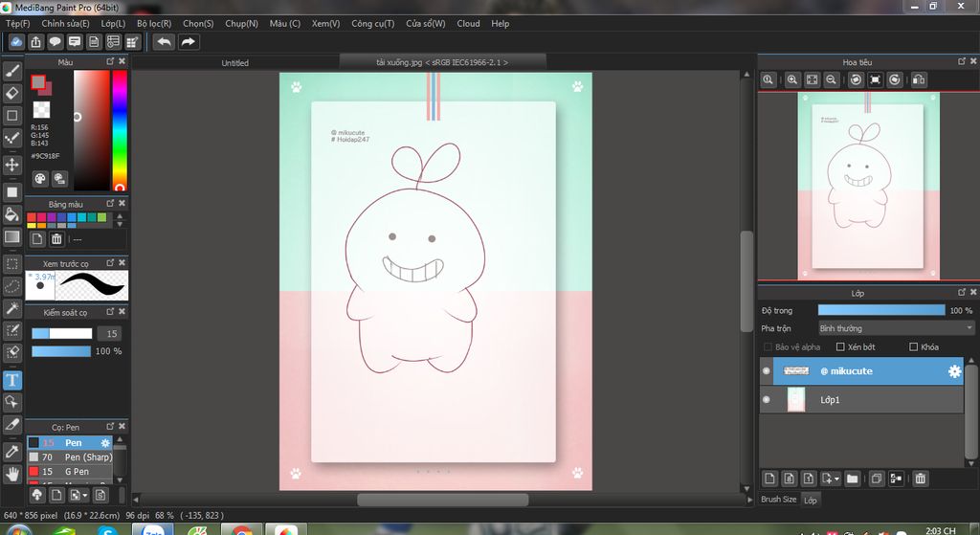Click the brush size value field
This screenshot has width=980, height=535.
coord(112,333)
